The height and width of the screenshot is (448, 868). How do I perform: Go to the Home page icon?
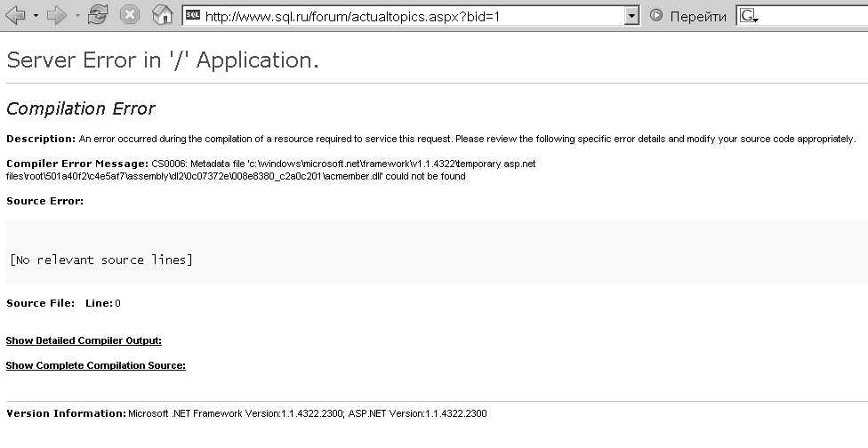point(162,16)
